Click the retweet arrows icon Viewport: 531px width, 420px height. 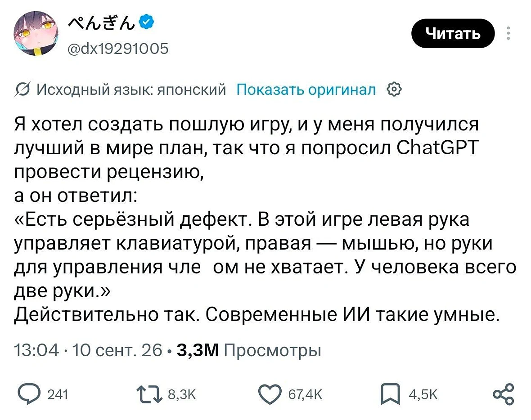(149, 395)
